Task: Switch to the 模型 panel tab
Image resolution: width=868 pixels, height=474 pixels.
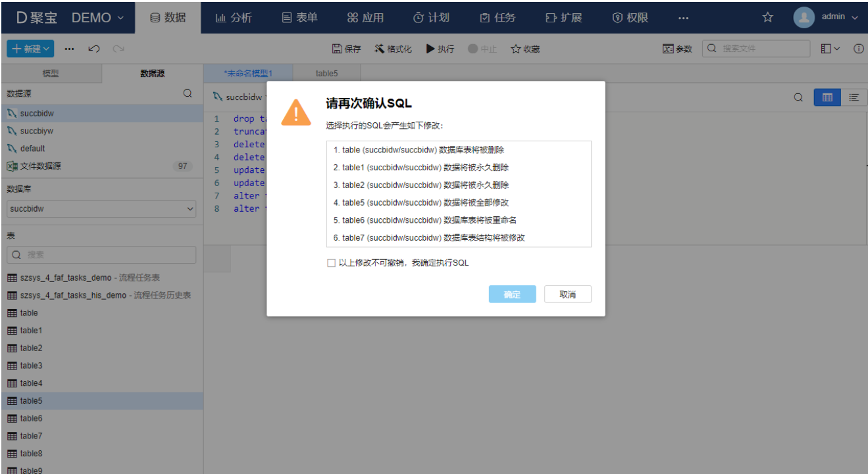Action: coord(51,74)
